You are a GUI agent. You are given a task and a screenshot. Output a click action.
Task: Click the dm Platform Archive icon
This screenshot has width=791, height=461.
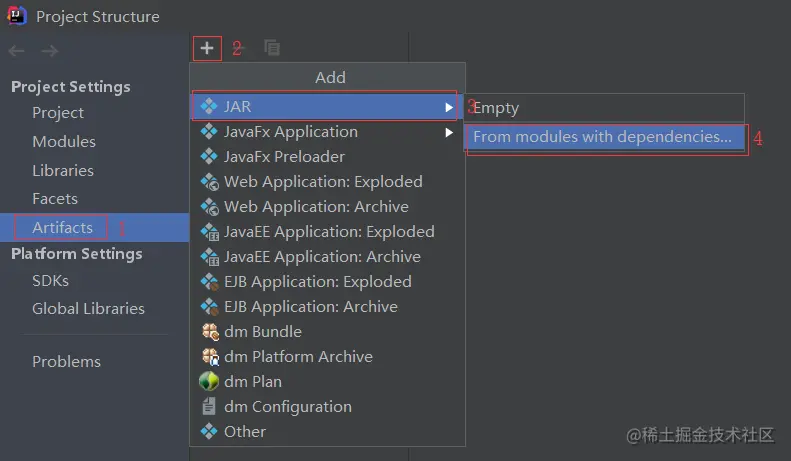tap(210, 357)
